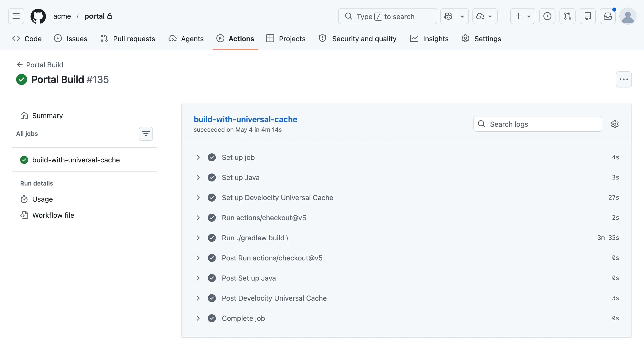Expand Set up Develocity Universal Cache step

click(x=407, y=198)
